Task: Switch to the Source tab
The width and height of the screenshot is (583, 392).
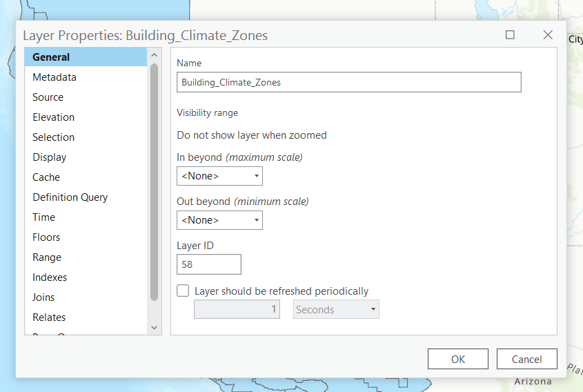Action: click(x=48, y=97)
